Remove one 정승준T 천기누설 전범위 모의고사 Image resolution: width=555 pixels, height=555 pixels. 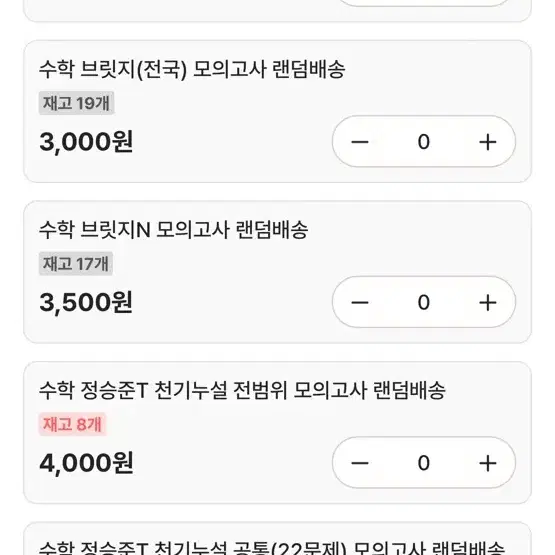(x=360, y=463)
